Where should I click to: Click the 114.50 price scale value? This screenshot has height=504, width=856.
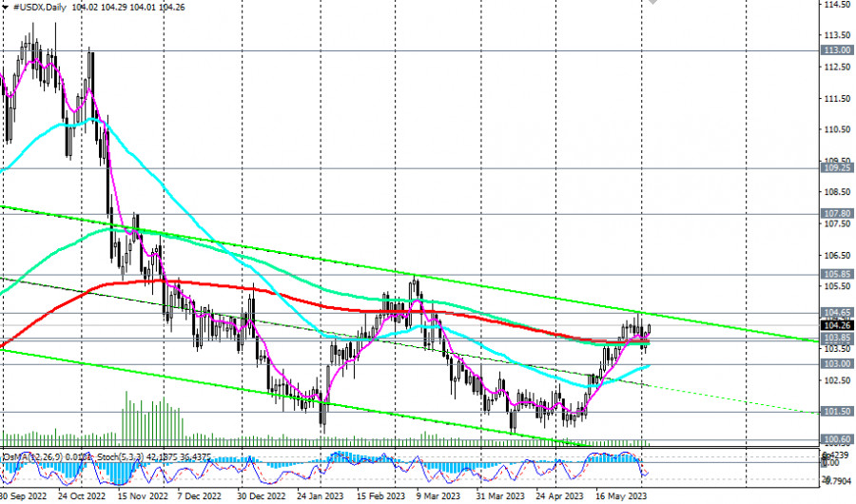click(837, 5)
